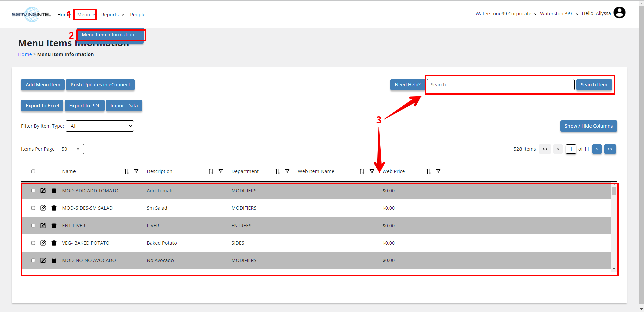Change the Items Per Page dropdown
The width and height of the screenshot is (644, 312).
tap(70, 149)
